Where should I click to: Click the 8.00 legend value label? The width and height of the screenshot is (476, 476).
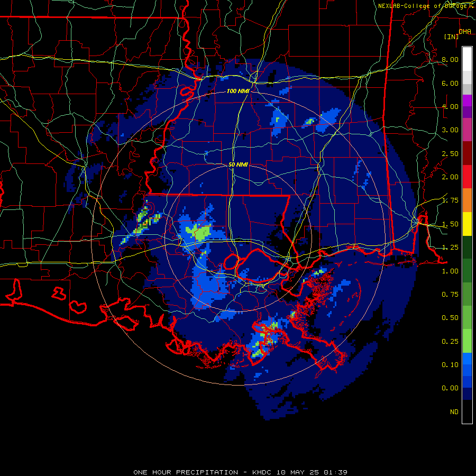[x=450, y=59]
